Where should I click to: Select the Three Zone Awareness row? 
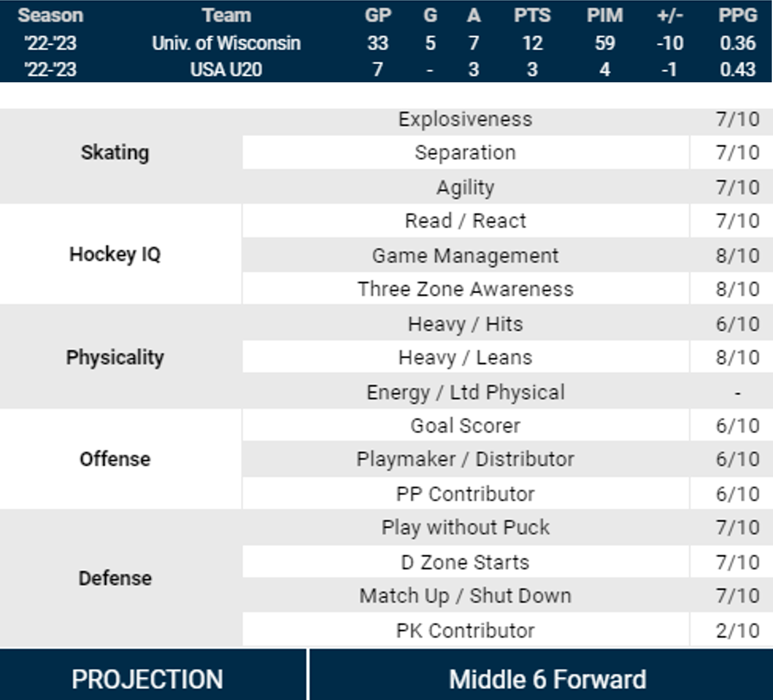click(465, 289)
